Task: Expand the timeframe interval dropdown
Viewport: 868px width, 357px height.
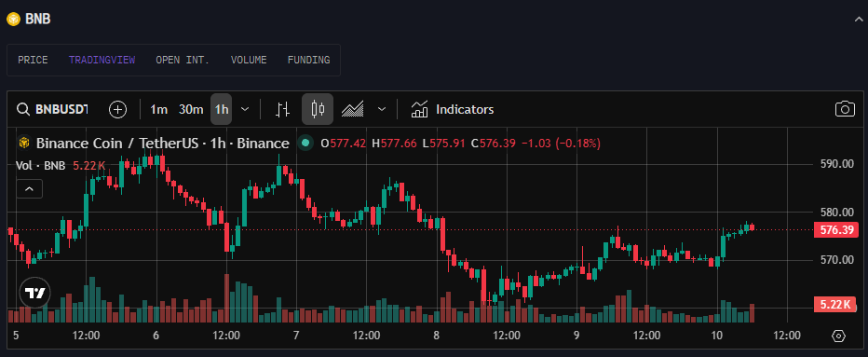Action: 245,109
